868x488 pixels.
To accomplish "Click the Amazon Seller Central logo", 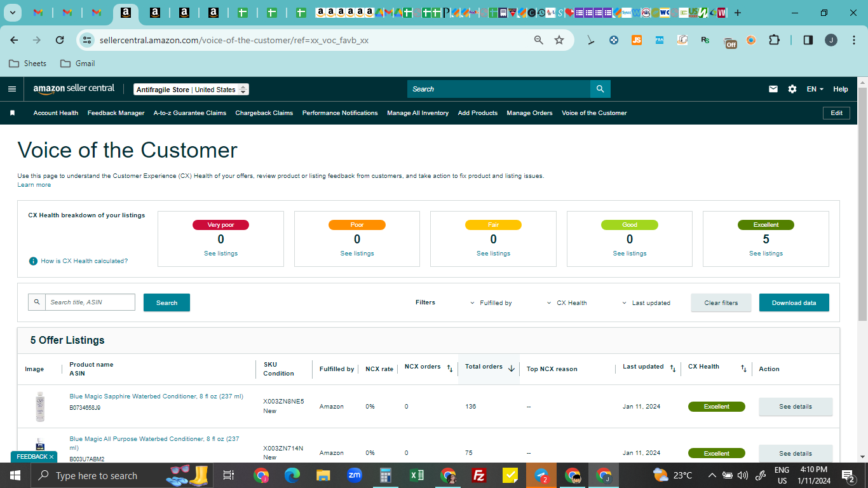I will click(x=74, y=90).
